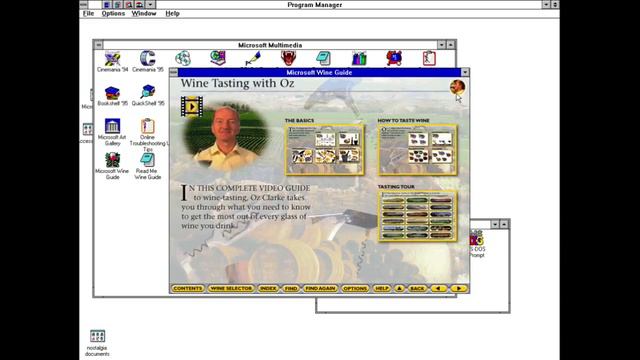Open the Wine Guide Index
The height and width of the screenshot is (360, 640).
pyautogui.click(x=268, y=289)
